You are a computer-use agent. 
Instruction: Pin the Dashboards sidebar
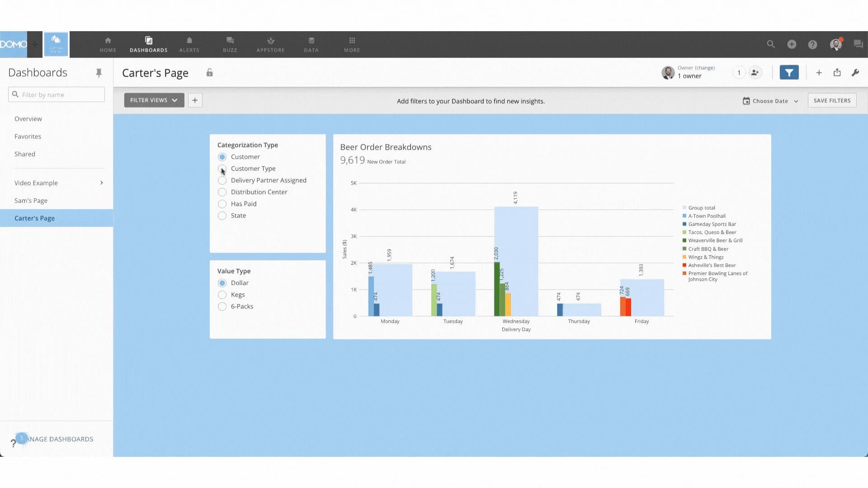99,73
